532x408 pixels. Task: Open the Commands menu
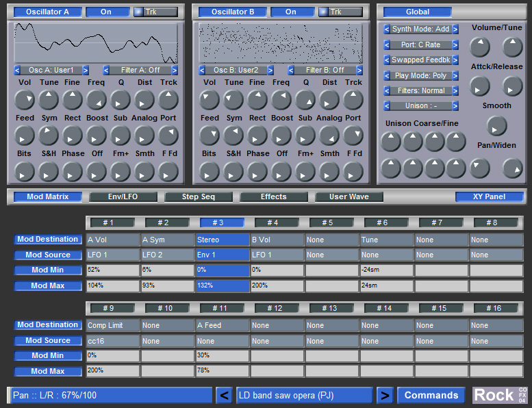[431, 395]
